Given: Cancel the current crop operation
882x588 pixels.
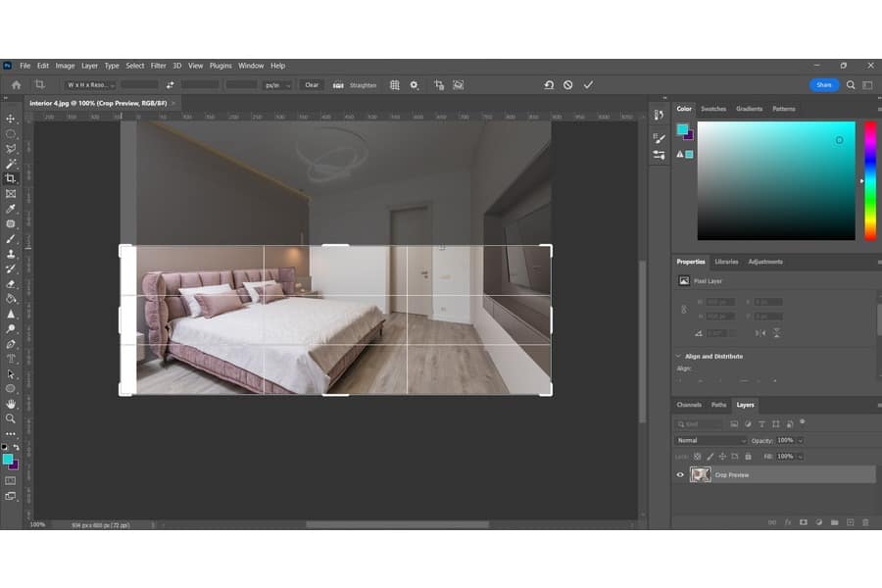Looking at the screenshot, I should click(567, 85).
